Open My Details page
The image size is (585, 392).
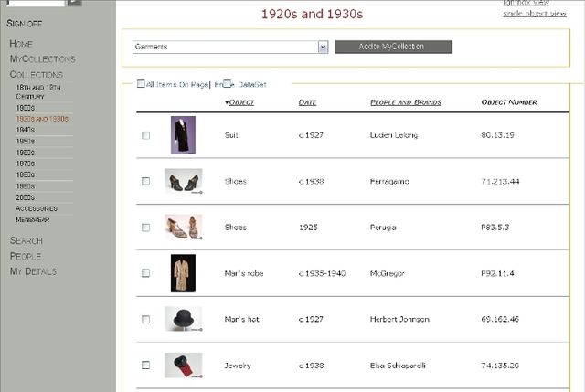(33, 271)
